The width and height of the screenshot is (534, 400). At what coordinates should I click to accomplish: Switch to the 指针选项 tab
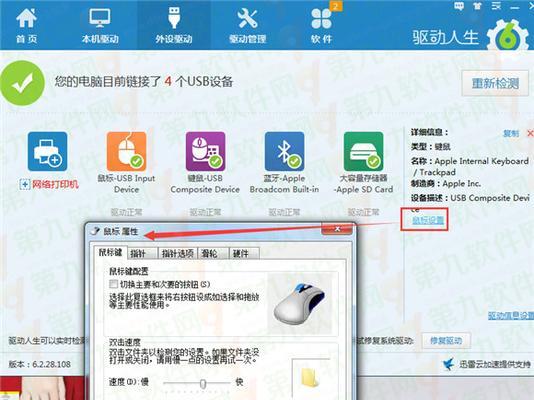pyautogui.click(x=177, y=253)
